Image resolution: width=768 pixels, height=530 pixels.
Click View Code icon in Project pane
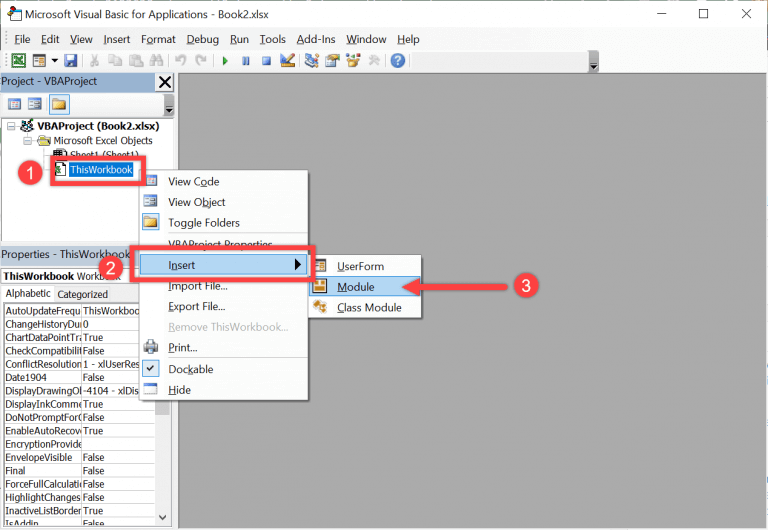pyautogui.click(x=15, y=104)
